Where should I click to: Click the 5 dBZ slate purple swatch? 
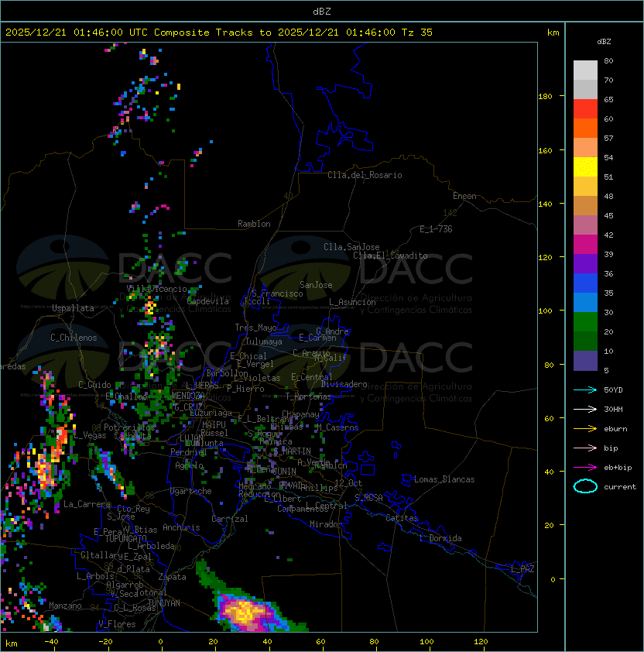[x=585, y=361]
